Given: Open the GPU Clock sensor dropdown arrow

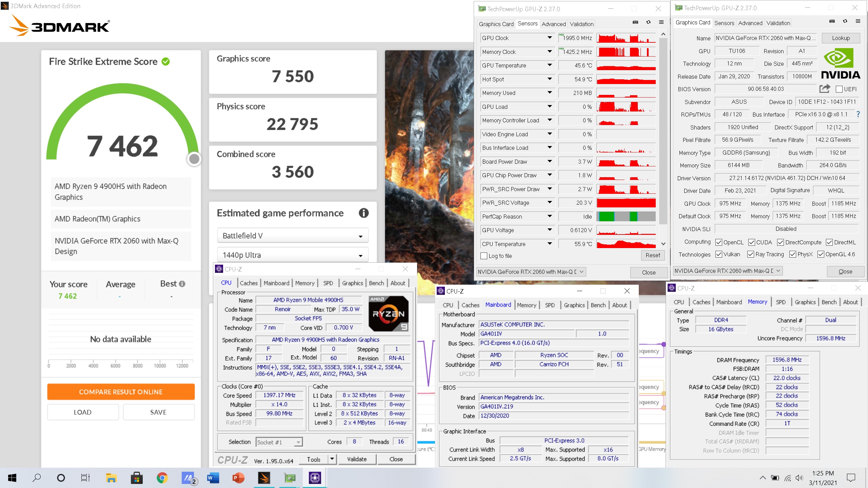Looking at the screenshot, I should (550, 38).
